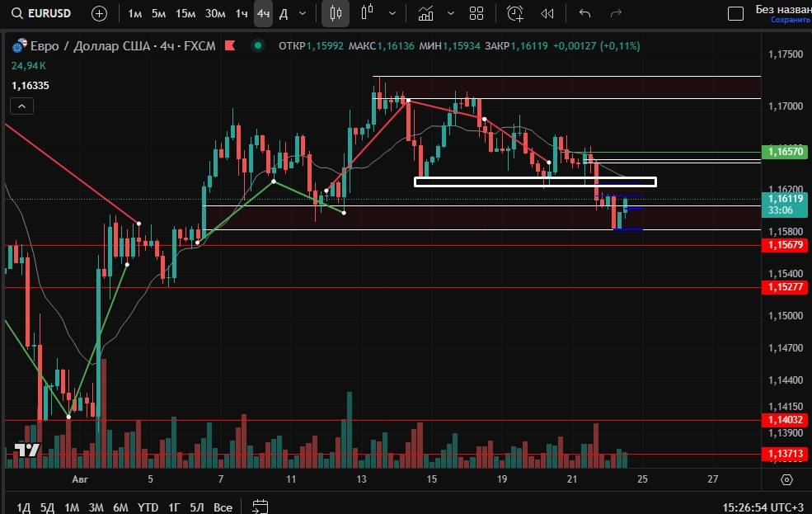Screen dimensions: 812x514
Task: Undo the last chart action
Action: (x=585, y=13)
